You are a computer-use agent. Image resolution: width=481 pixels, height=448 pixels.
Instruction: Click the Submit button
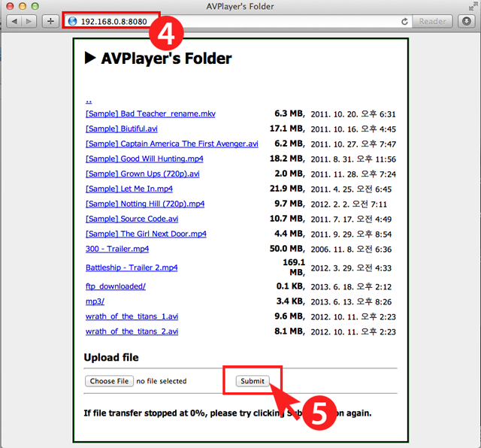tap(252, 381)
